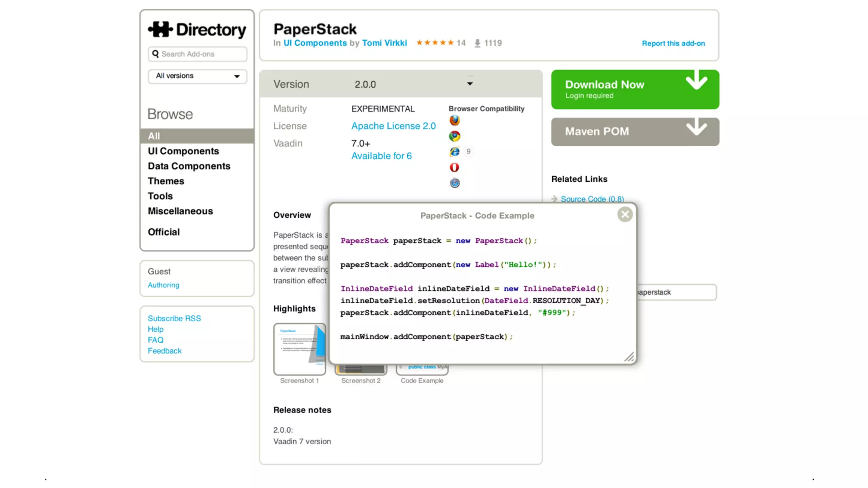The height and width of the screenshot is (488, 868).
Task: Expand the Version 2.0.0 selector
Action: pos(470,84)
